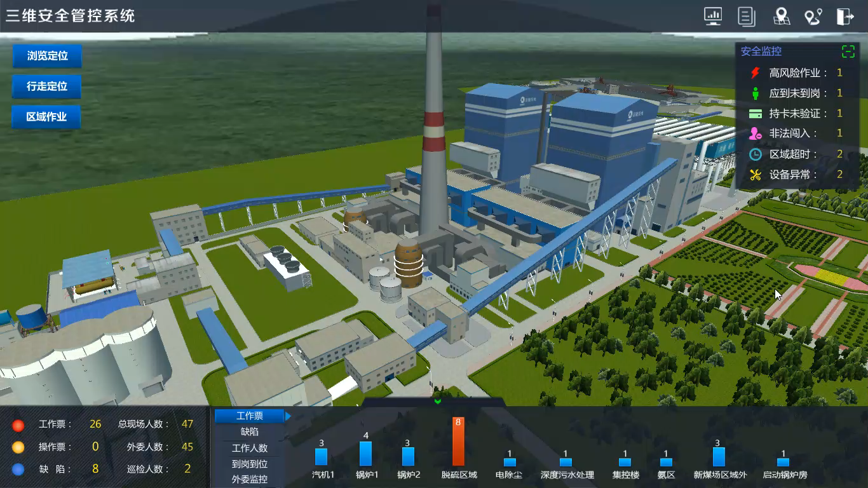Open the map location icon in top bar
This screenshot has width=868, height=488.
[x=782, y=16]
